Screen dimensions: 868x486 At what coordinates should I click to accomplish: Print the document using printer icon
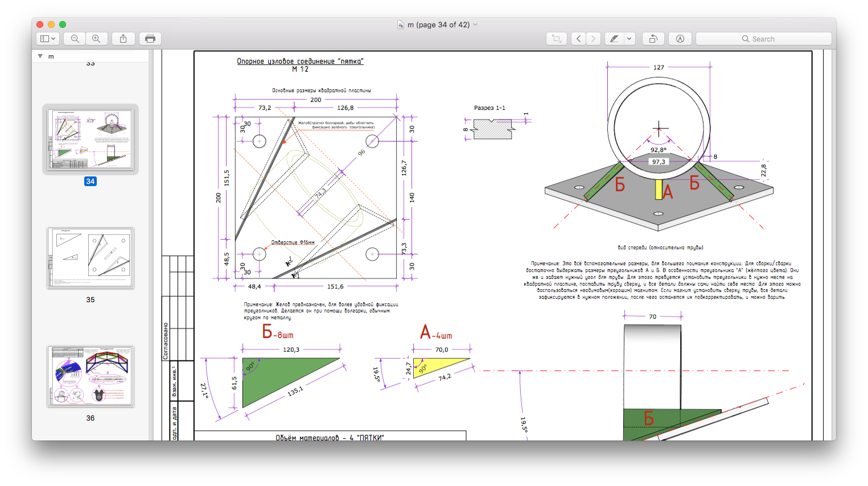150,39
